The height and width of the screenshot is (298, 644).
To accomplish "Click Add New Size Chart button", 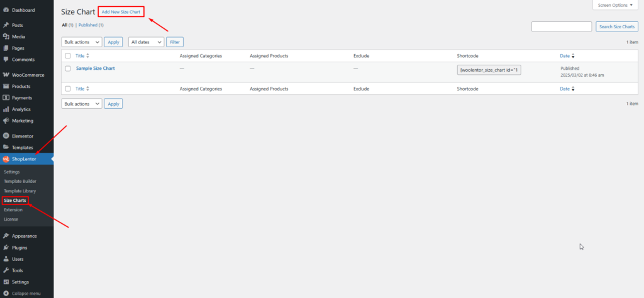I will [x=121, y=12].
